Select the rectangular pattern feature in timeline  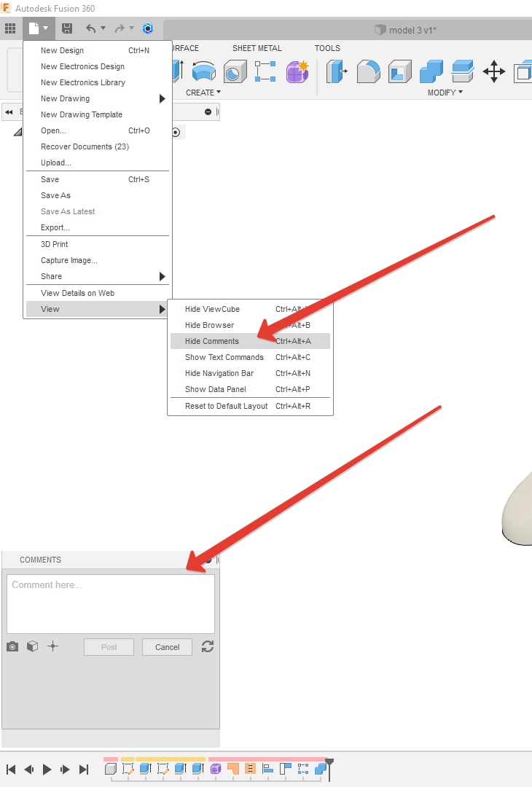coord(303,769)
